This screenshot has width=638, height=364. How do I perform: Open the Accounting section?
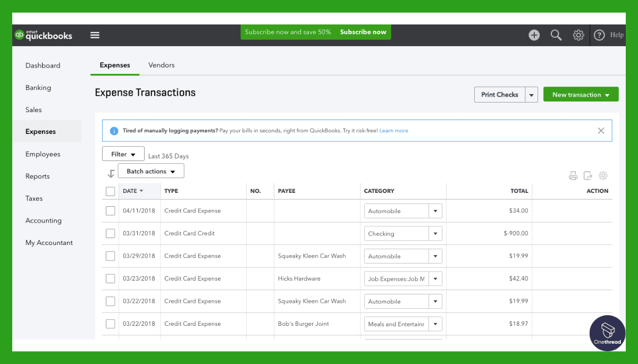click(x=44, y=221)
